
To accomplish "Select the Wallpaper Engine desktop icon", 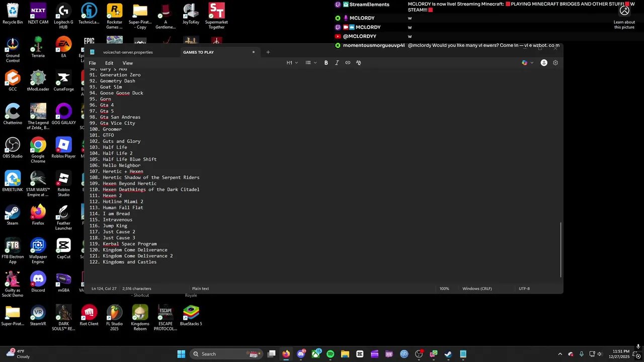I will pyautogui.click(x=38, y=251).
